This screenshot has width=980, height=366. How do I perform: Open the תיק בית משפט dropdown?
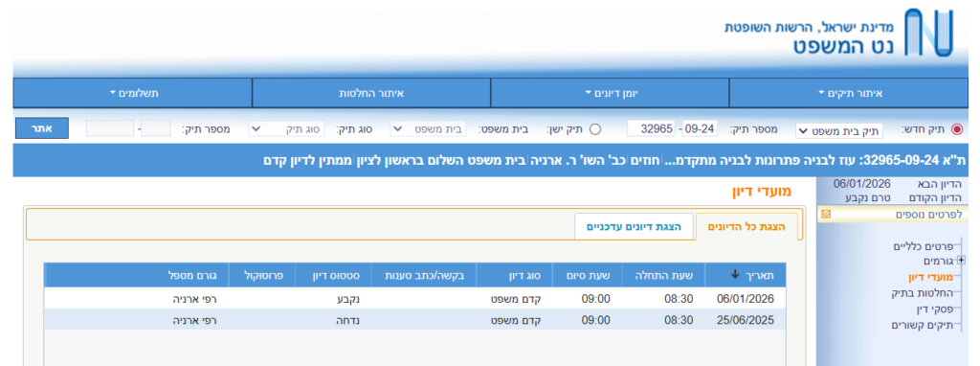pyautogui.click(x=838, y=130)
